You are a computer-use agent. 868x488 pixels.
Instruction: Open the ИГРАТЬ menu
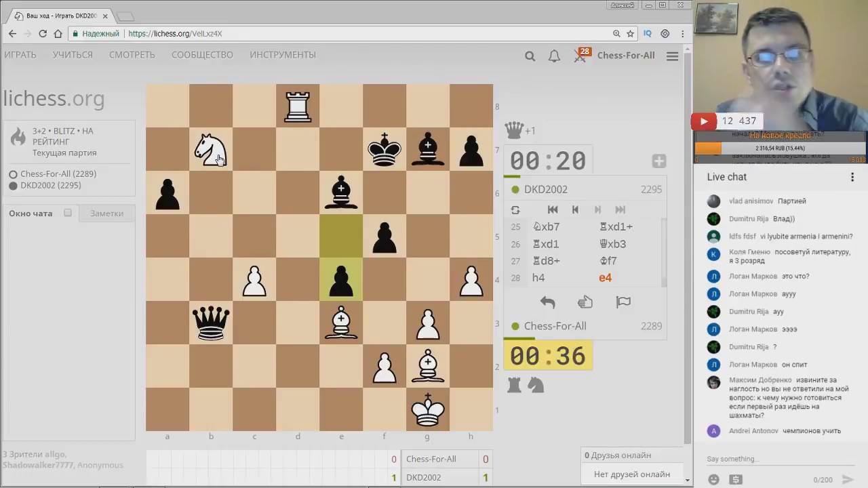(20, 55)
